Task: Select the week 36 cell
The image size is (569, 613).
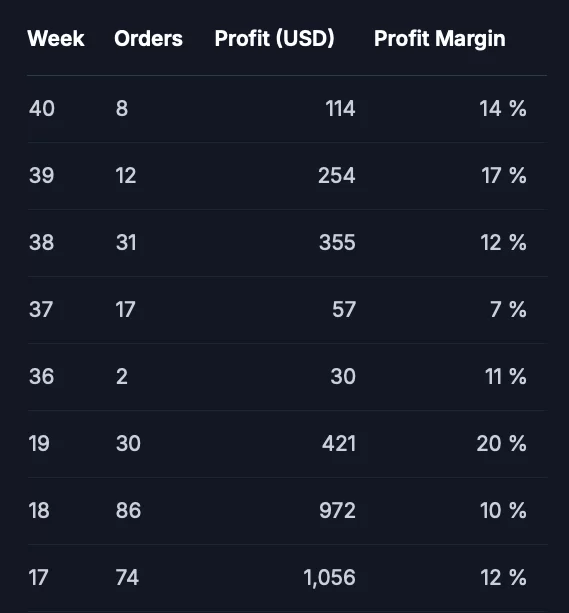Action: [41, 376]
